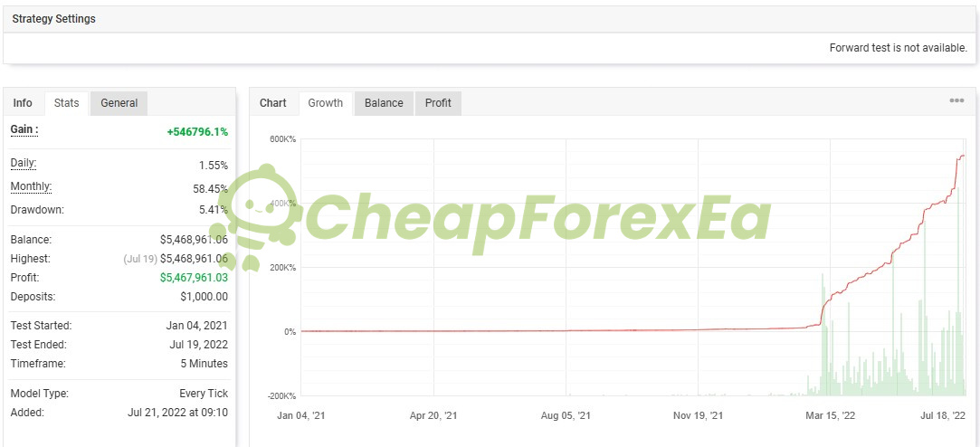980x447 pixels.
Task: Click the 200K% y-axis label
Action: pos(282,268)
